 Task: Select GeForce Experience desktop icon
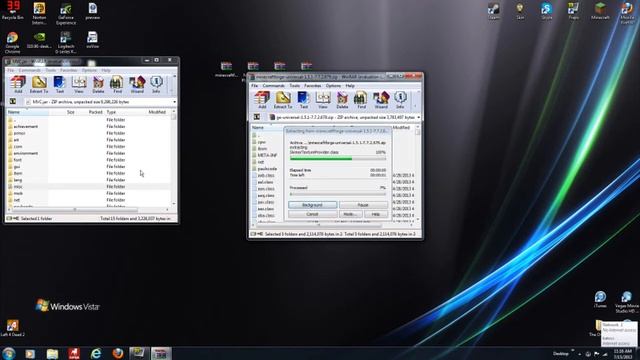coord(66,13)
